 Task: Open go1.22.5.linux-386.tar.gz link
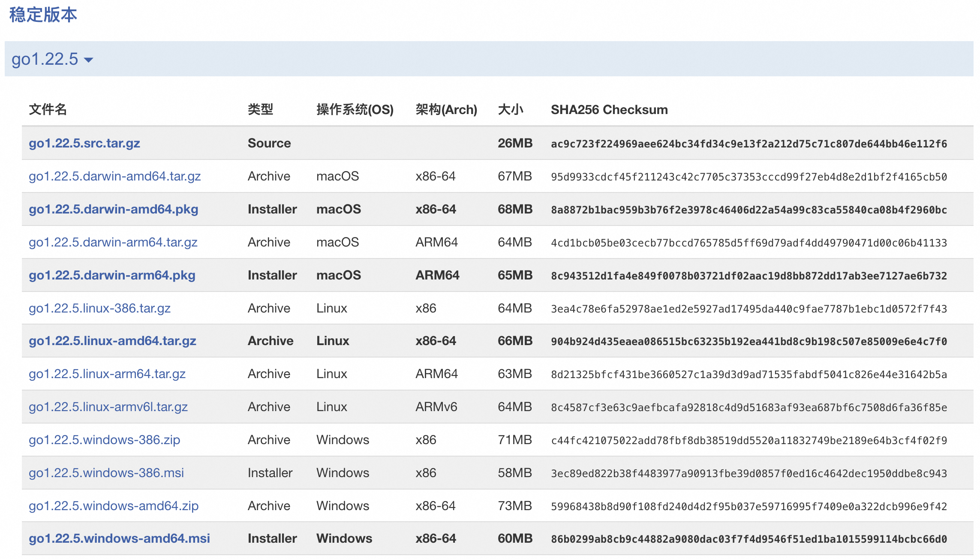99,308
